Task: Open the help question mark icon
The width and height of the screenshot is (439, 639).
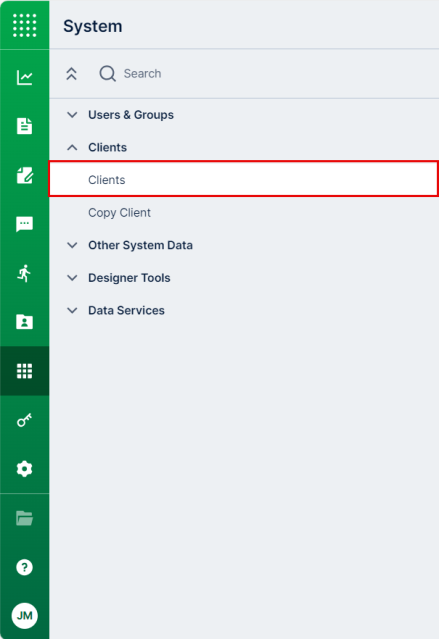Action: [24, 567]
